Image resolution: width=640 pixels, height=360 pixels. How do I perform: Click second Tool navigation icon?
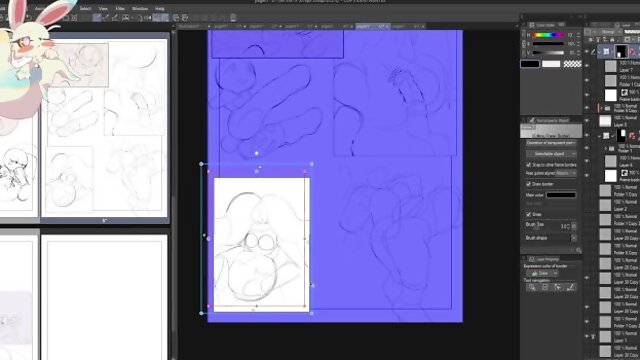pyautogui.click(x=544, y=287)
